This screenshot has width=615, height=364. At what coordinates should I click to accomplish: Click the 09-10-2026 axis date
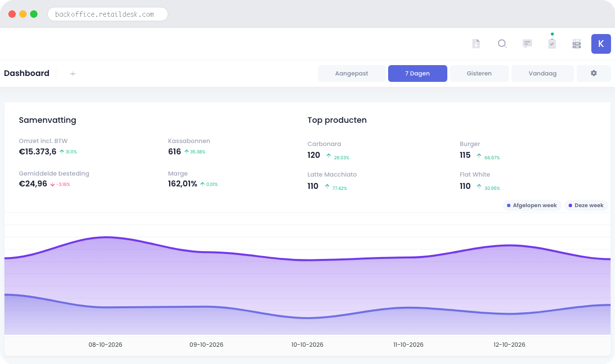tap(207, 345)
